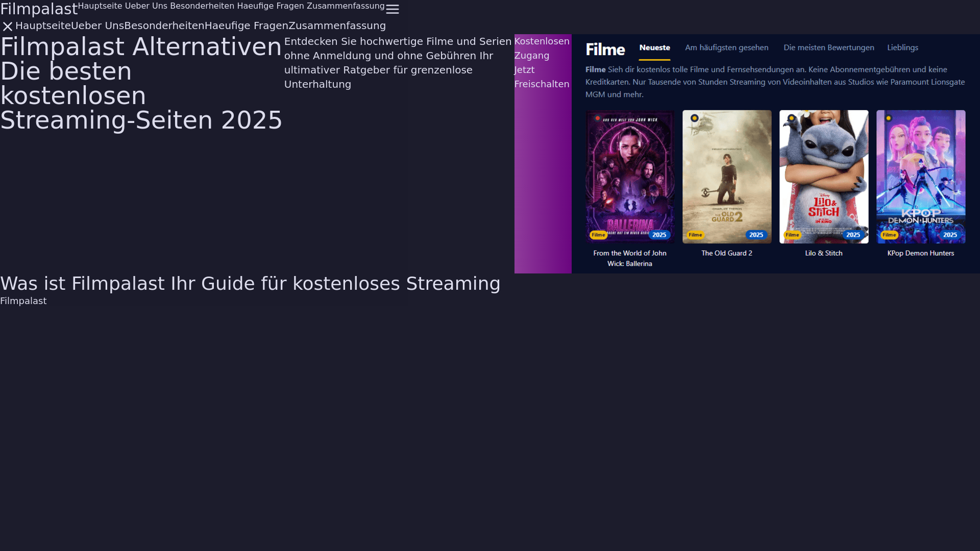This screenshot has height=551, width=980.
Task: Open Ueber Uns in the top navigation
Action: pos(146,6)
